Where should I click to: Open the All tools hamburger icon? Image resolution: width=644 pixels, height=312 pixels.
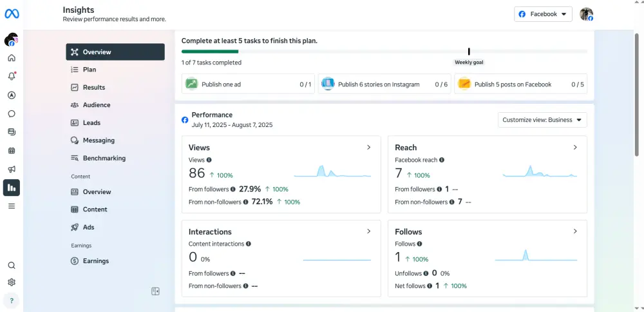[x=12, y=206]
